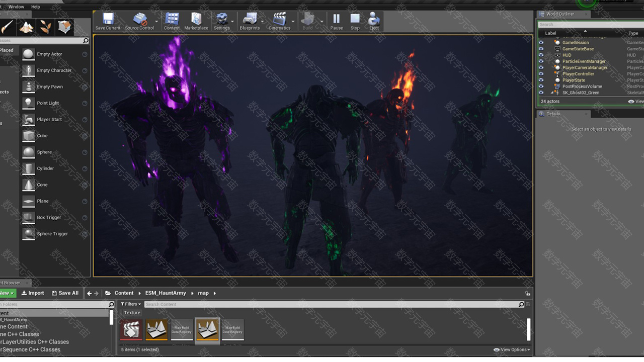Eject from the player controller
The width and height of the screenshot is (644, 362).
coord(374,22)
